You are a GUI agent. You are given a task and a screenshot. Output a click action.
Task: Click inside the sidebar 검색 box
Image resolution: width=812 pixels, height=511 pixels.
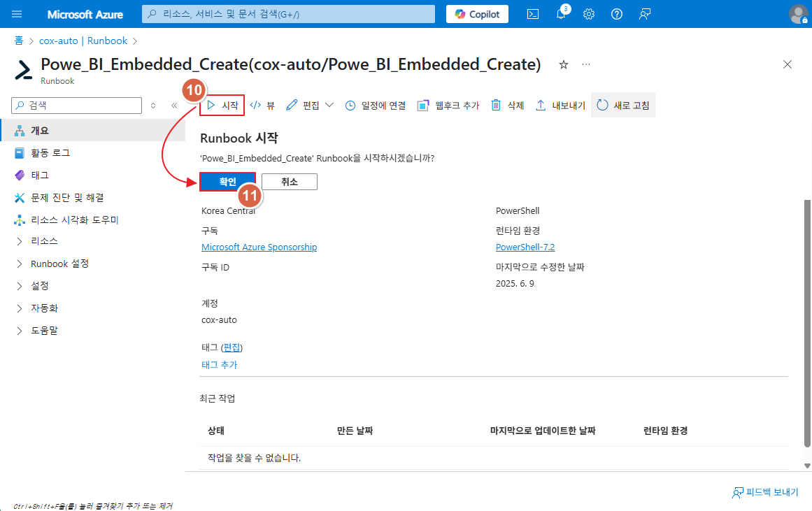[77, 105]
